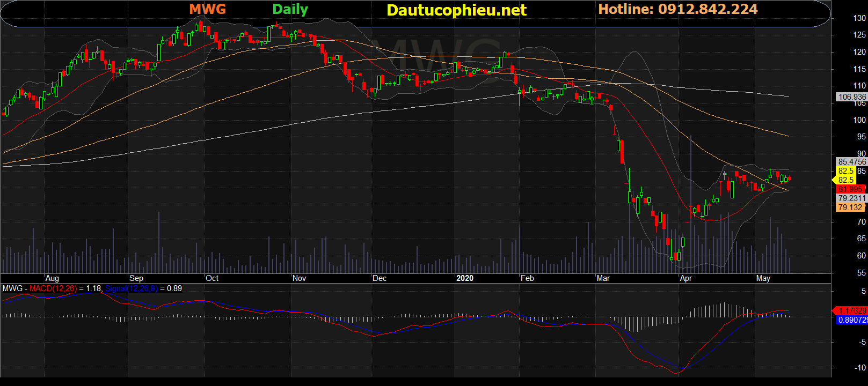The width and height of the screenshot is (868, 386).
Task: Jump to Aug on the time axis
Action: 52,278
